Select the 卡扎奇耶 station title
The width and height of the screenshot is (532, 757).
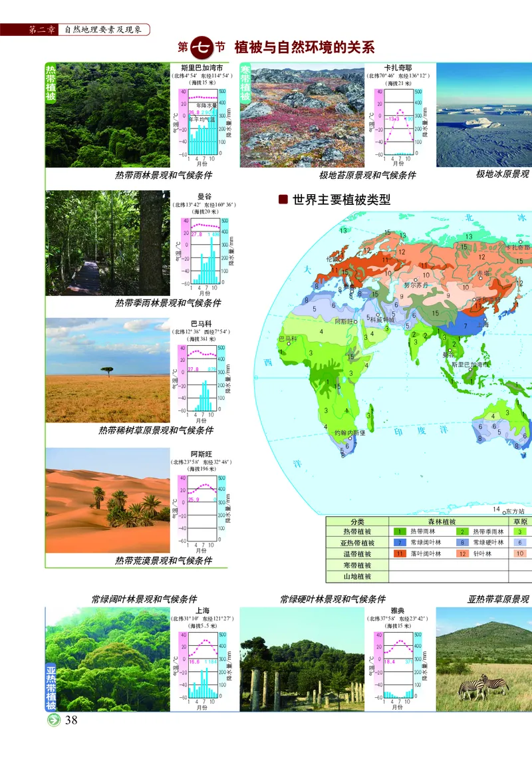coord(398,68)
